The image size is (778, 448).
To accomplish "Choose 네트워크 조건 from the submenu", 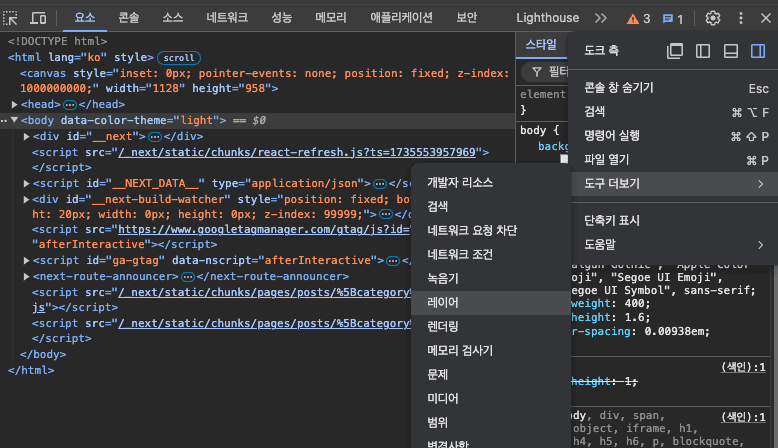I will tap(491, 255).
